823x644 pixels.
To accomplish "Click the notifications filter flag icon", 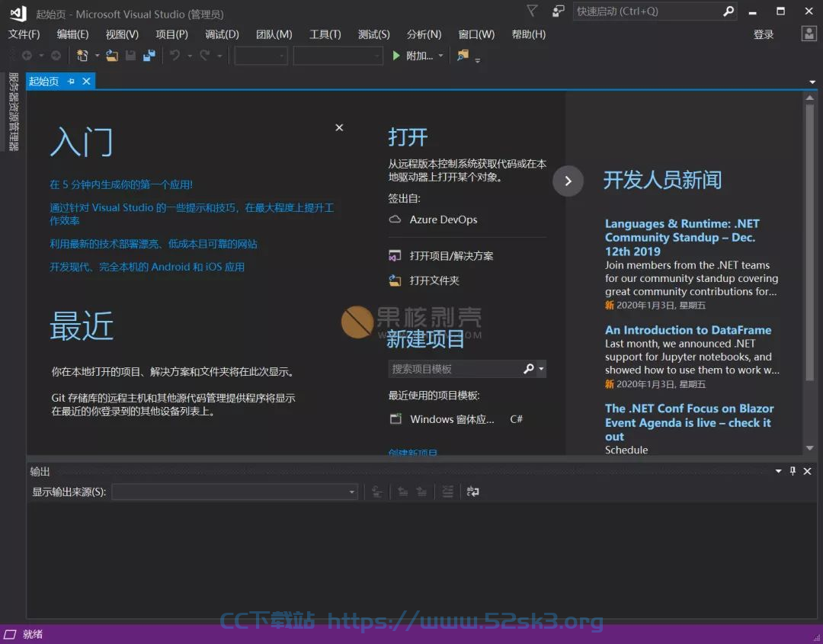I will tap(532, 11).
